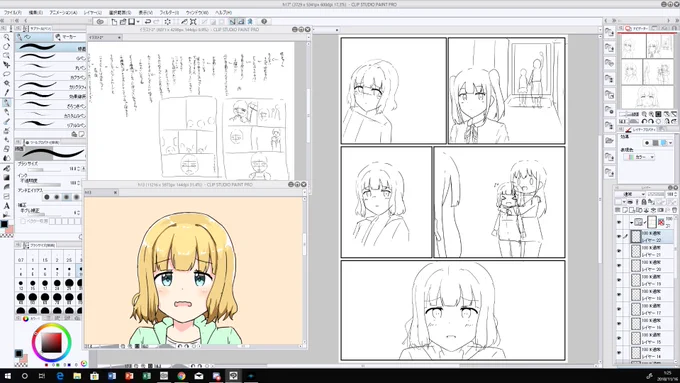Viewport: 680px width, 383px height.
Task: Toggle visibility of layer レイヤー 20
Action: (619, 265)
